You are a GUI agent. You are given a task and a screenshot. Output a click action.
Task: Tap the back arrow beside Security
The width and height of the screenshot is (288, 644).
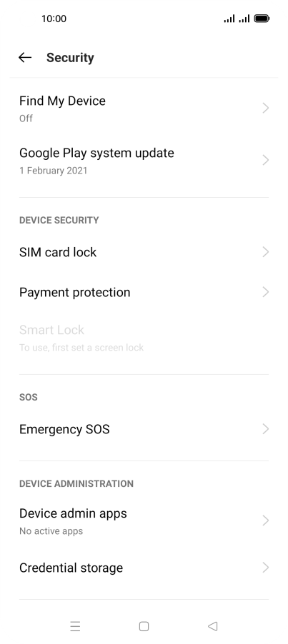[x=25, y=58]
